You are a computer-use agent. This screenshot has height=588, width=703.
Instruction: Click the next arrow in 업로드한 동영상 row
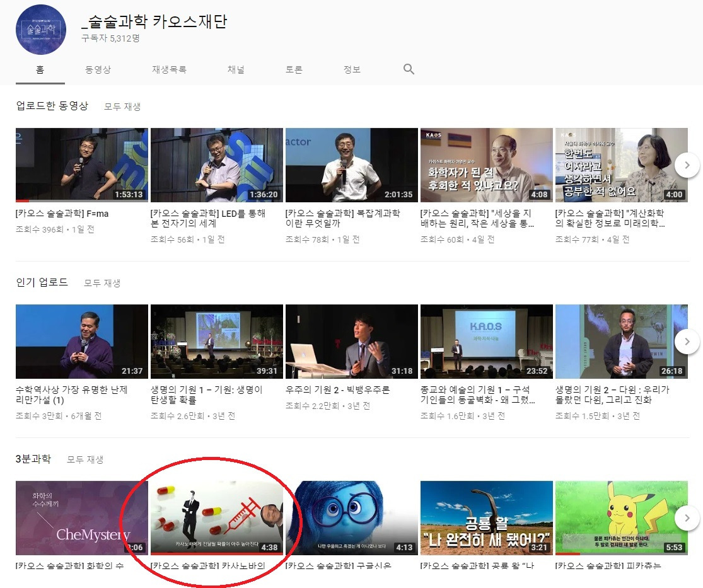pyautogui.click(x=687, y=164)
